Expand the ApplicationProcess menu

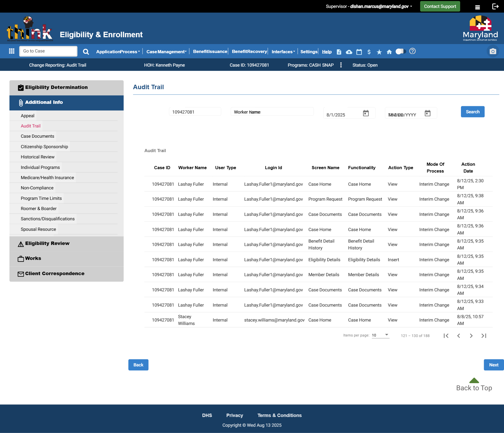pos(118,52)
